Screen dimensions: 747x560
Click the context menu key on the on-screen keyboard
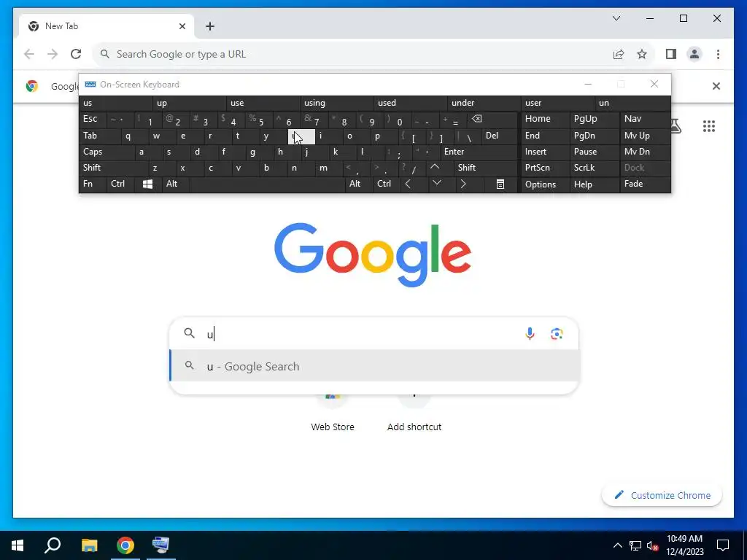(500, 184)
